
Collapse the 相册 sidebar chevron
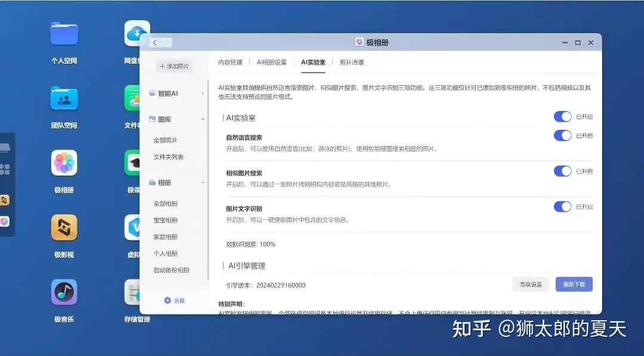[x=203, y=182]
